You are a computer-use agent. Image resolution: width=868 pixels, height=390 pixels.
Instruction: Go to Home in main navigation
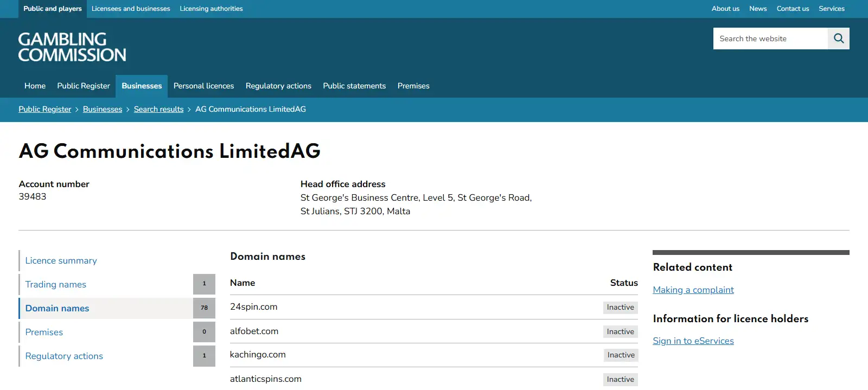pyautogui.click(x=35, y=86)
